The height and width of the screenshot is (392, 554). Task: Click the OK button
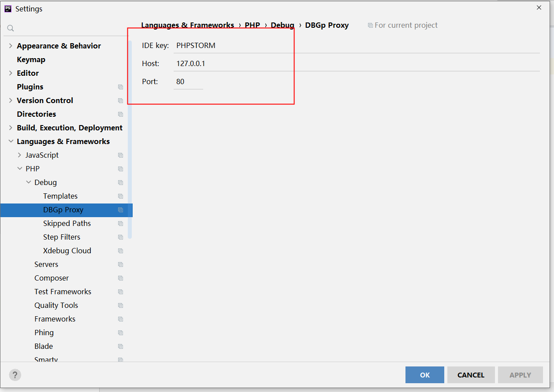tap(425, 375)
